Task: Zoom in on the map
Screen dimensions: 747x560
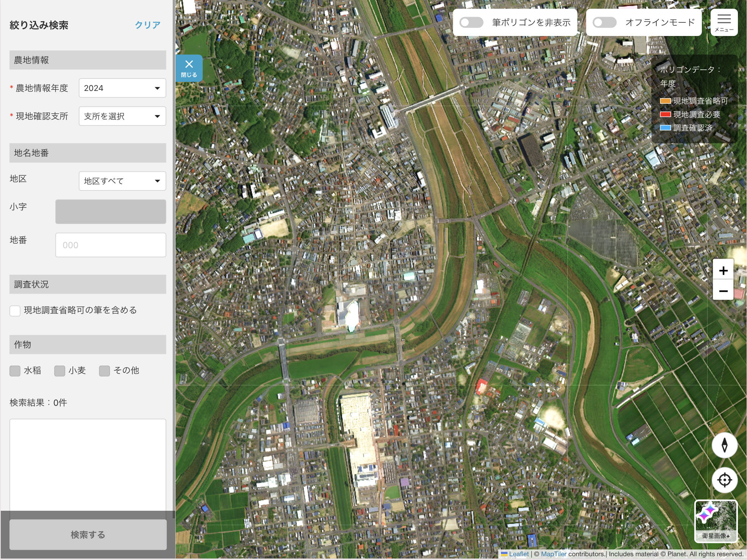Action: (x=723, y=271)
